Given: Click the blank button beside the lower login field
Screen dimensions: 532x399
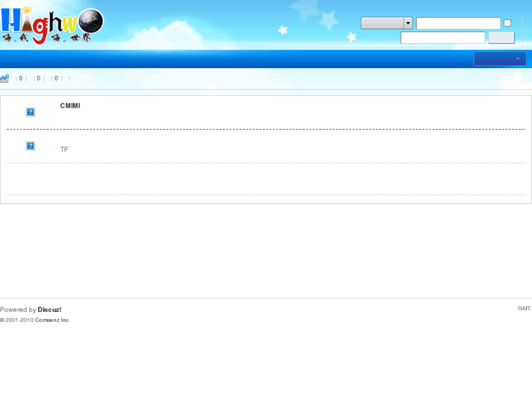Looking at the screenshot, I should tap(501, 37).
